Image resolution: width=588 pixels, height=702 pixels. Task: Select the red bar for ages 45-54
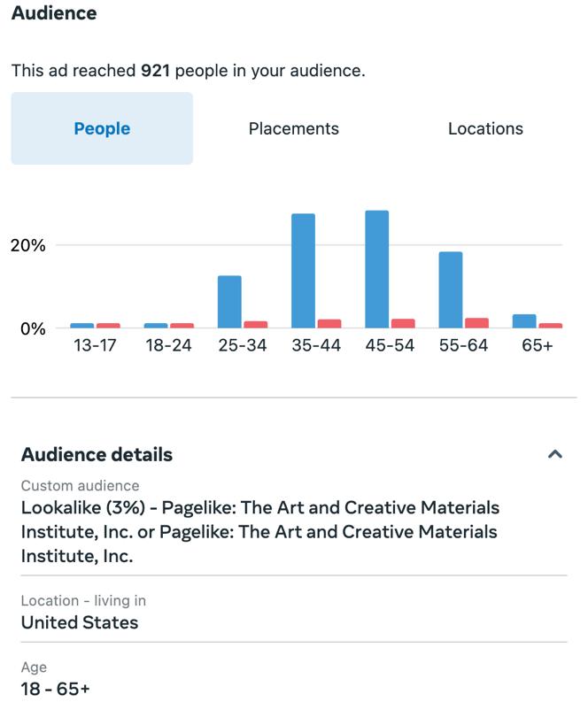coord(403,323)
